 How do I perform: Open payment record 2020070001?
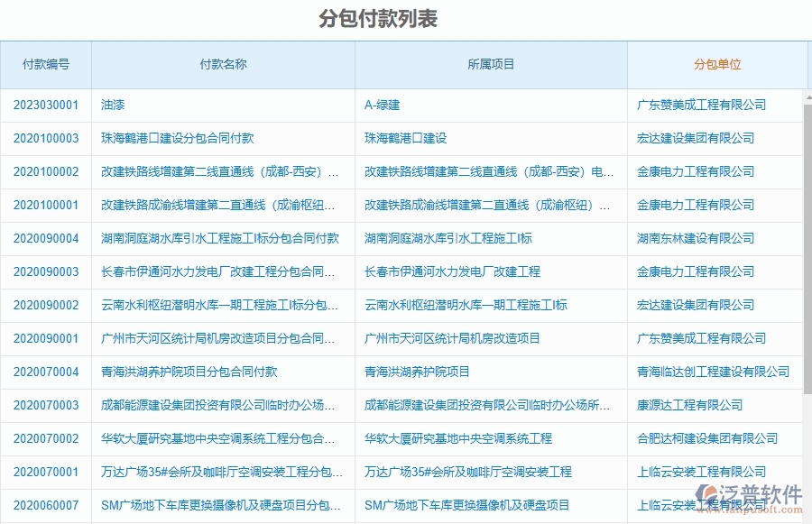(x=44, y=472)
